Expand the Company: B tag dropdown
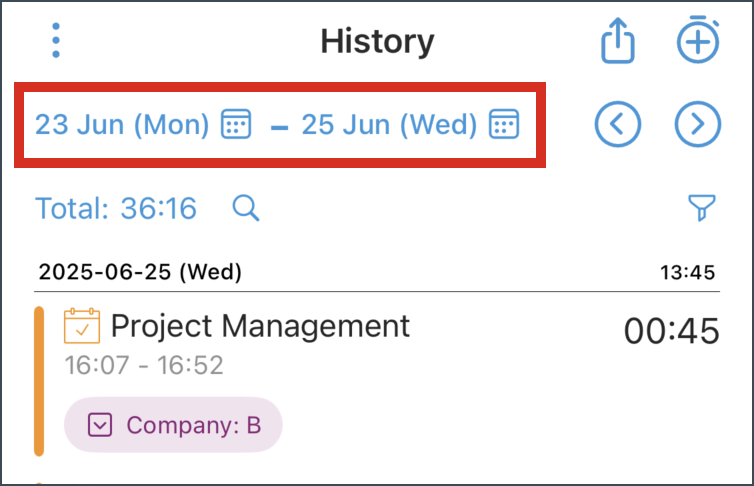 coord(100,425)
